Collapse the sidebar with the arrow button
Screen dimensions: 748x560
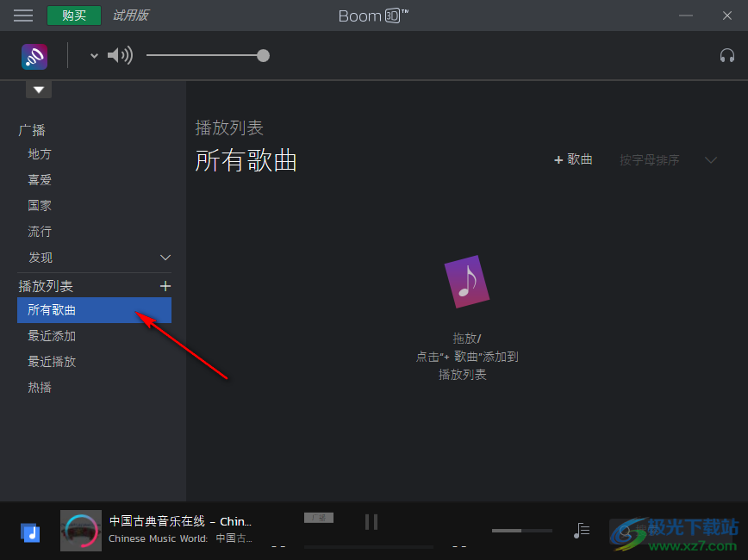pyautogui.click(x=38, y=89)
